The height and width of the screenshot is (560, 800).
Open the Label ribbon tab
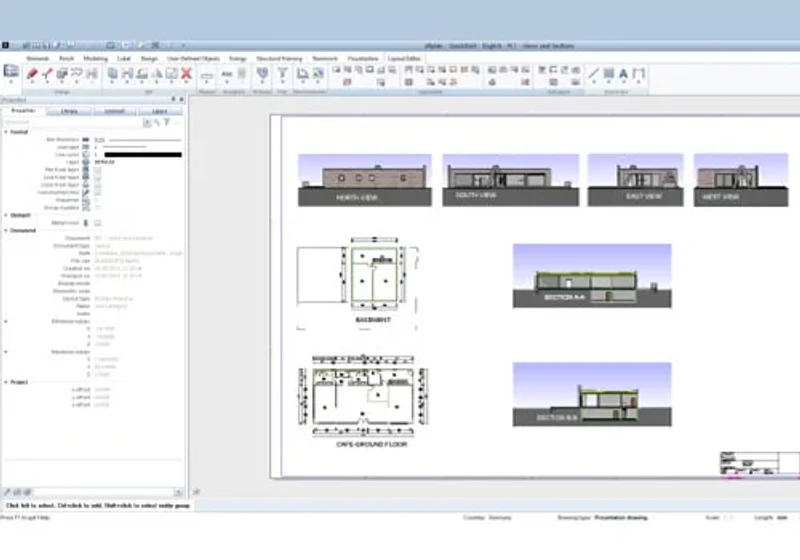pyautogui.click(x=124, y=59)
